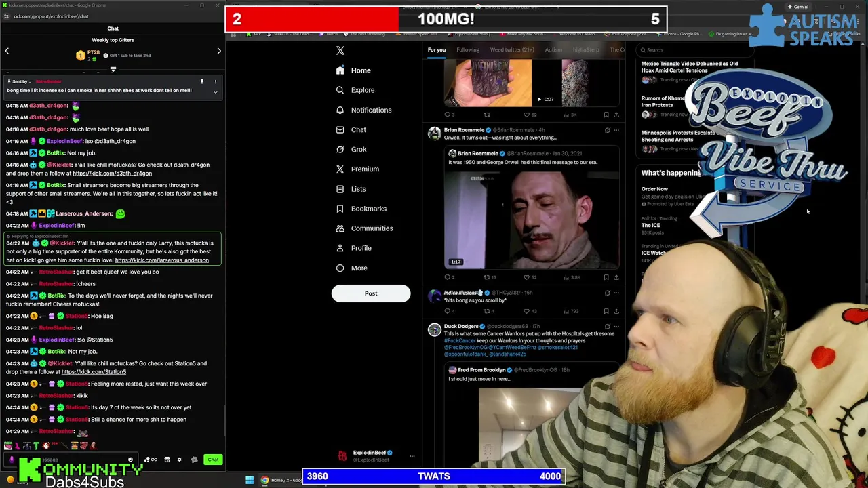Open Premium in X sidebar
Viewport: 868px width, 488px height.
pyautogui.click(x=357, y=169)
